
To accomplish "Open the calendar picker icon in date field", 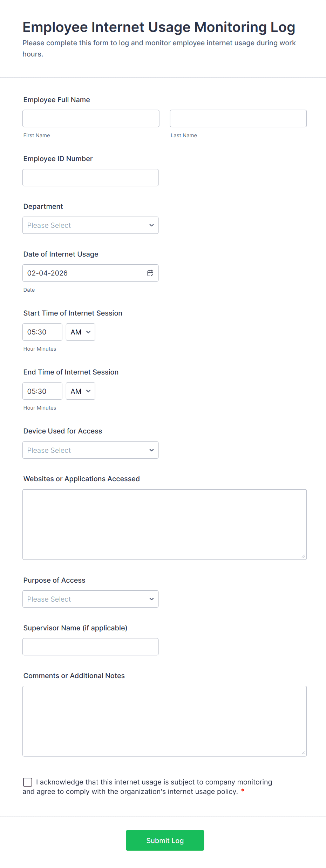I will click(150, 273).
